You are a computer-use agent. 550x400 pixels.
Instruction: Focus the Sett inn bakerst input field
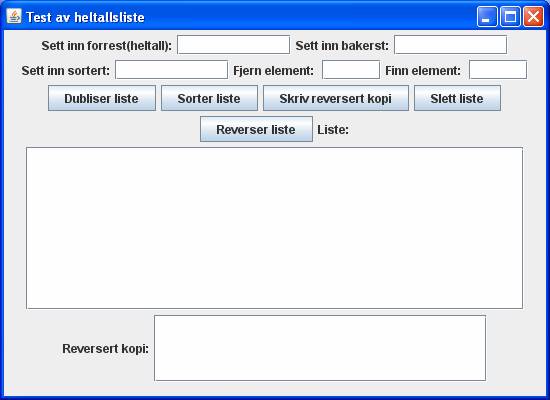pos(450,45)
